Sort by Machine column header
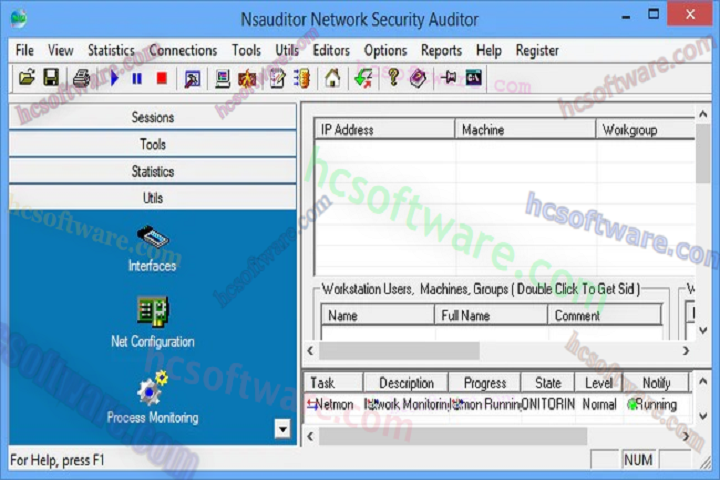 point(525,130)
